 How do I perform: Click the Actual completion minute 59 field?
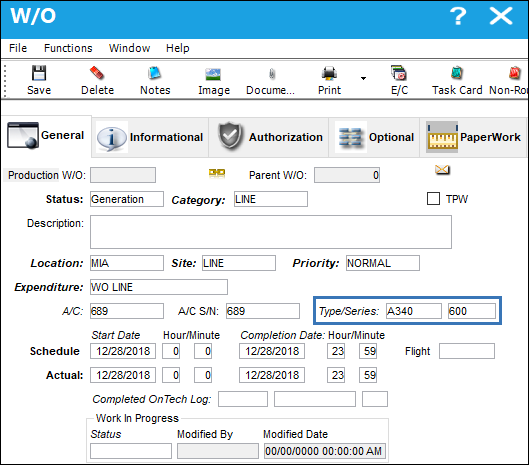click(368, 375)
